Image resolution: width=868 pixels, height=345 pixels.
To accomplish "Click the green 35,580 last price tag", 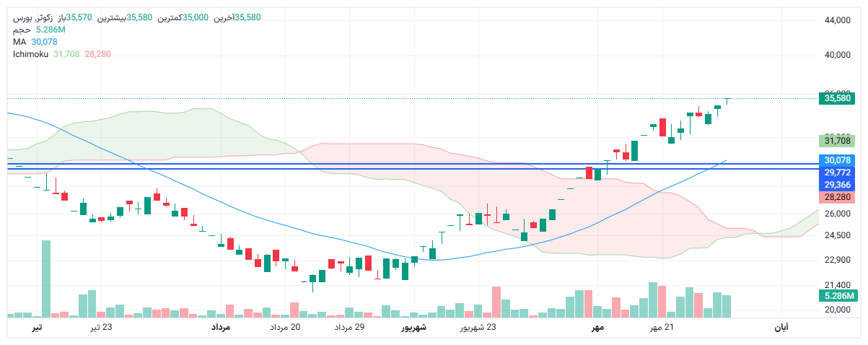I will click(x=837, y=98).
